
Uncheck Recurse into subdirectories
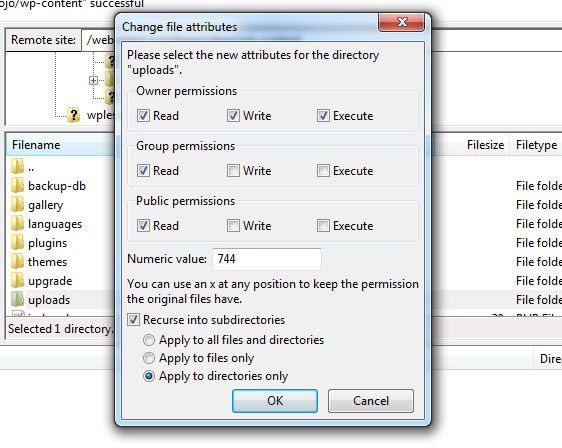(x=133, y=320)
